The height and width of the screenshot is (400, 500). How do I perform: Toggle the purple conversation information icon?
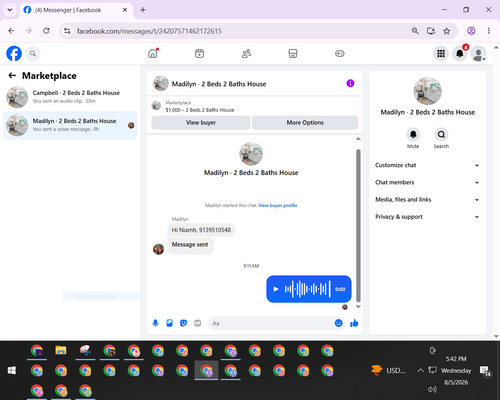(x=350, y=83)
